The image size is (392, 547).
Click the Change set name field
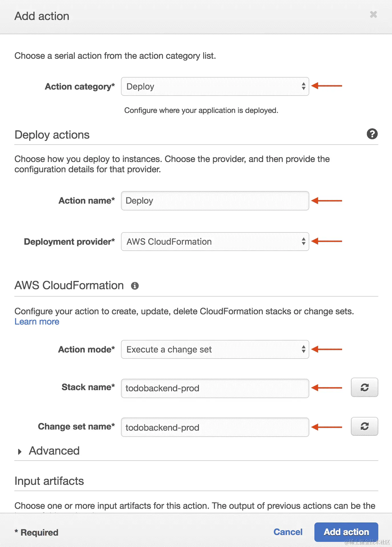tap(215, 427)
